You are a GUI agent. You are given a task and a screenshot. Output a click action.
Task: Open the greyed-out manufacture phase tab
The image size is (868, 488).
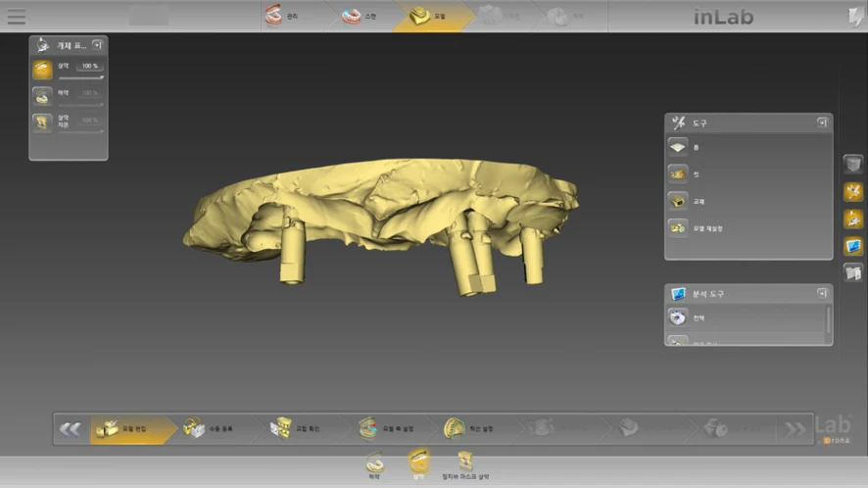tap(567, 16)
